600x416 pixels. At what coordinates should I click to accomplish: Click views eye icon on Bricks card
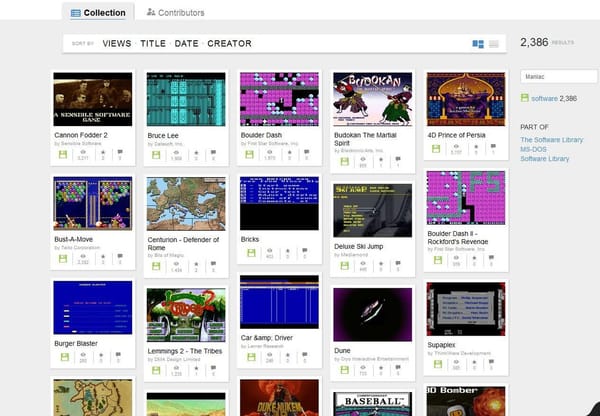[x=270, y=253]
